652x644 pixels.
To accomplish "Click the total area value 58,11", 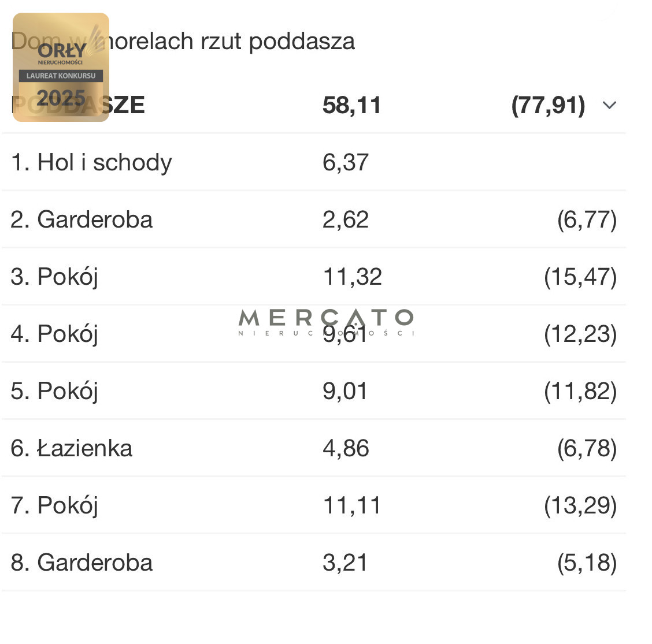I will click(x=352, y=105).
